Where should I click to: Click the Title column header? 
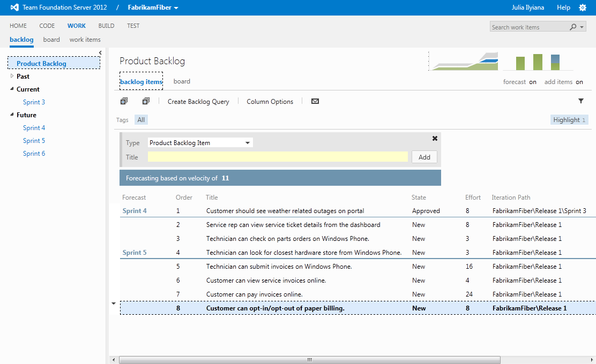coord(212,198)
